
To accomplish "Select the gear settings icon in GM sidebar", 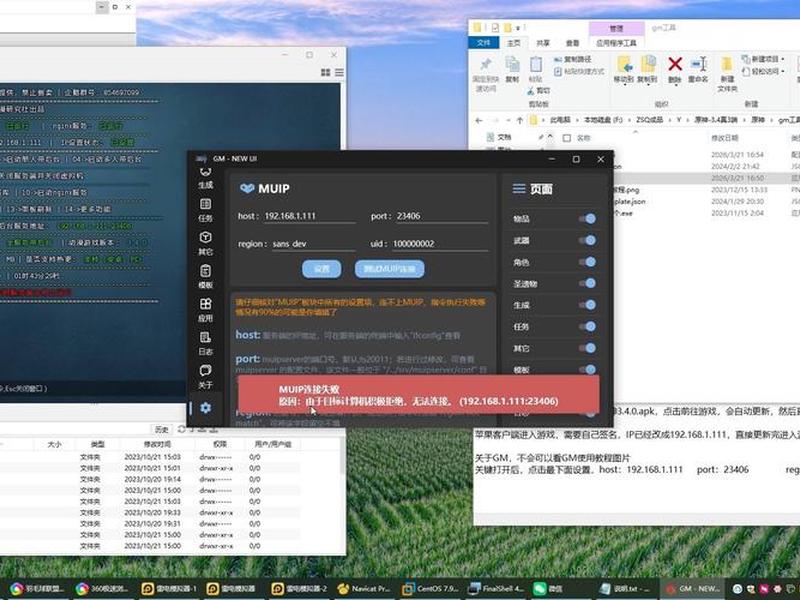I will pos(206,408).
